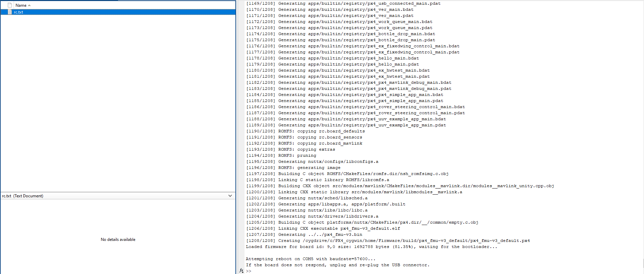Screen dimensions: 644x274
Task: Click the [1196/1208] ROMFS: generating image line
Action: click(293, 168)
